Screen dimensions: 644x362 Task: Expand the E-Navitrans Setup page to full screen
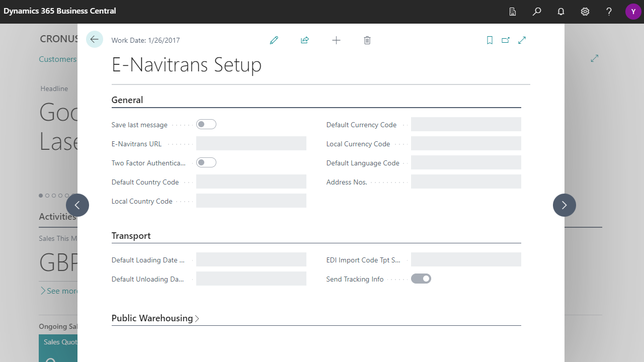tap(522, 40)
